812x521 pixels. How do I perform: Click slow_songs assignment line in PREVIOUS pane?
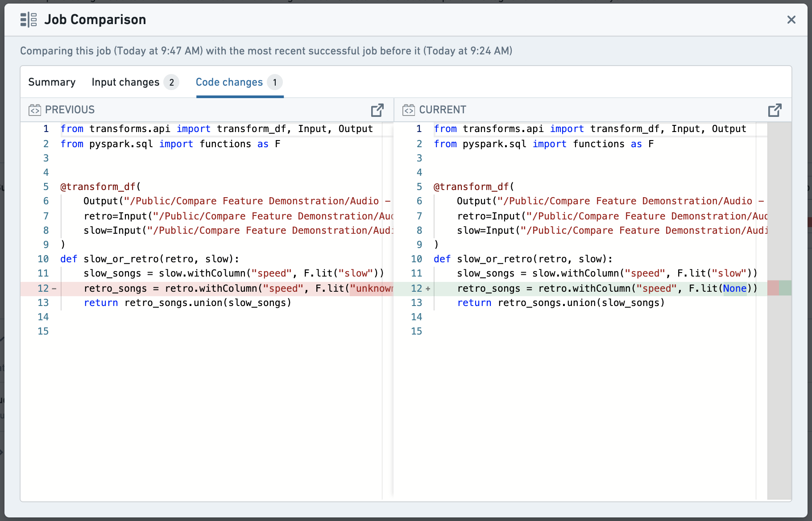coord(234,273)
